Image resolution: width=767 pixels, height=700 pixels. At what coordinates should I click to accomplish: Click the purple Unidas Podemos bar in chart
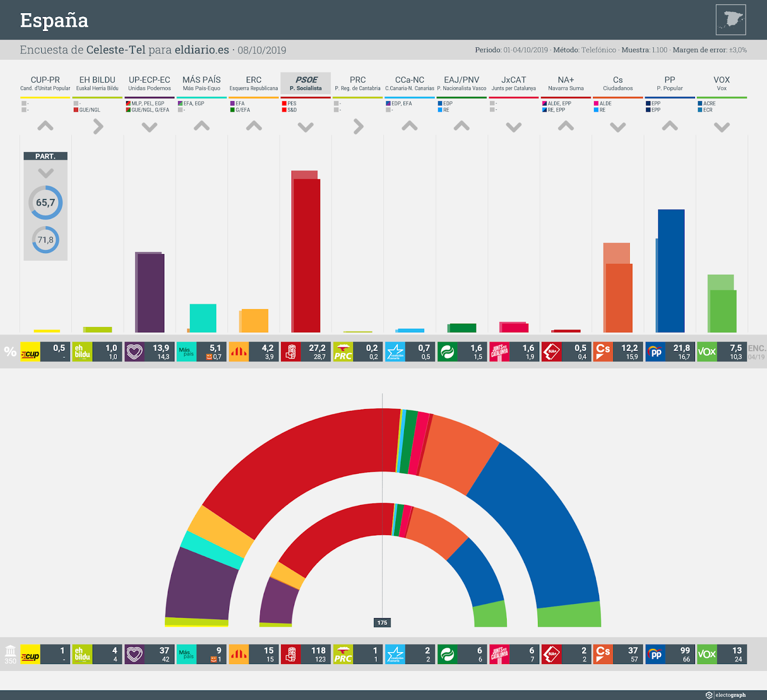point(151,293)
